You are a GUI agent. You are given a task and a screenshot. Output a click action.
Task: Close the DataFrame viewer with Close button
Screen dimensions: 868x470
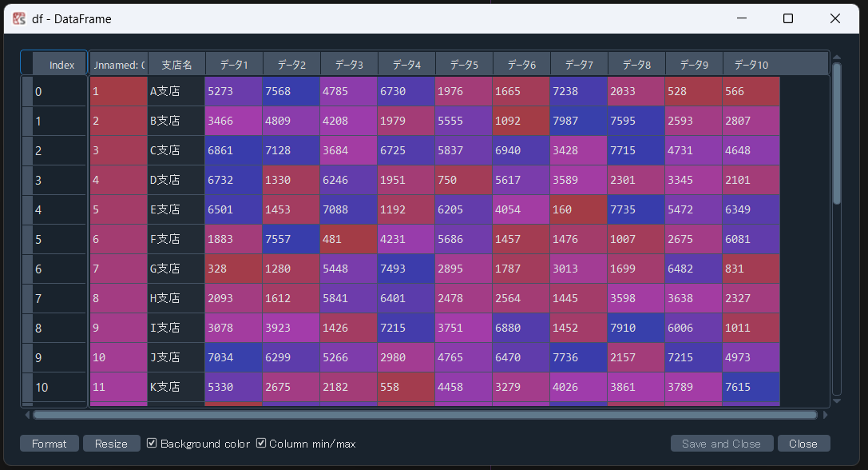tap(803, 444)
